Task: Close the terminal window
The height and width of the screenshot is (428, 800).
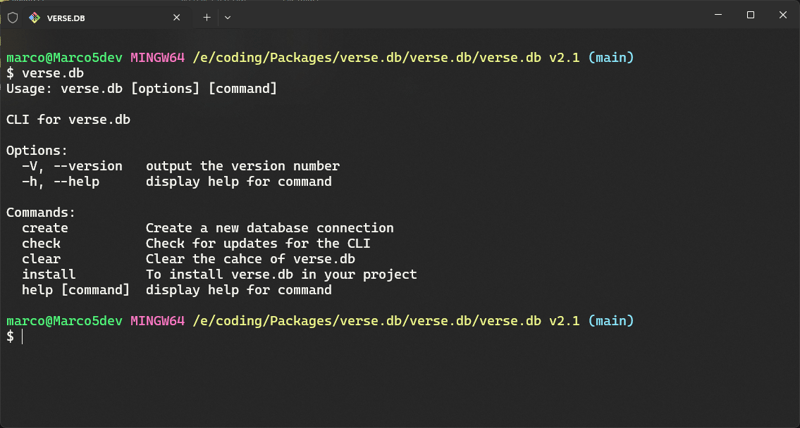Action: pyautogui.click(x=783, y=15)
